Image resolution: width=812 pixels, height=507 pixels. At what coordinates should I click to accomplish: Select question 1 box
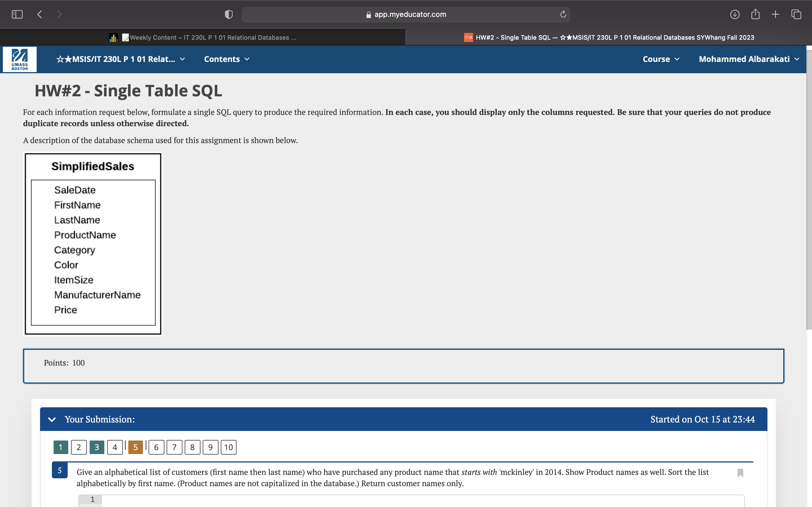tap(61, 447)
